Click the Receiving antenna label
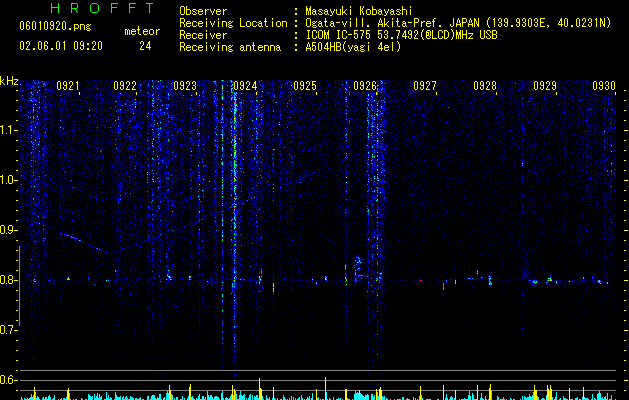Screen dimensions: 629x400 pos(230,47)
